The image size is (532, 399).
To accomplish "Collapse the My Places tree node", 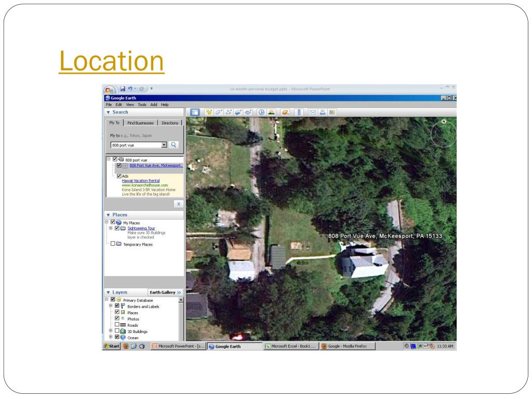I will [107, 222].
